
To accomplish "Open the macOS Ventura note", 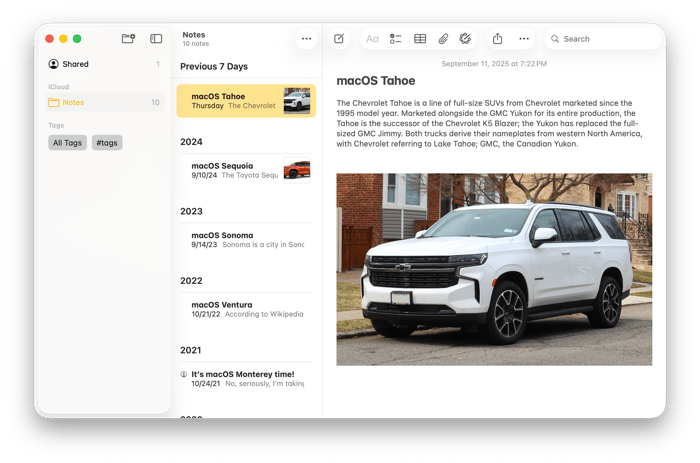I will pyautogui.click(x=246, y=309).
